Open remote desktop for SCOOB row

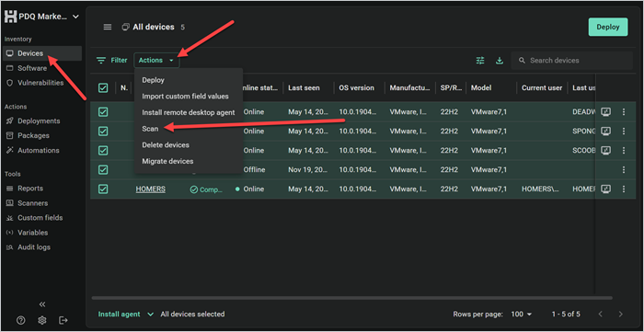click(x=605, y=150)
